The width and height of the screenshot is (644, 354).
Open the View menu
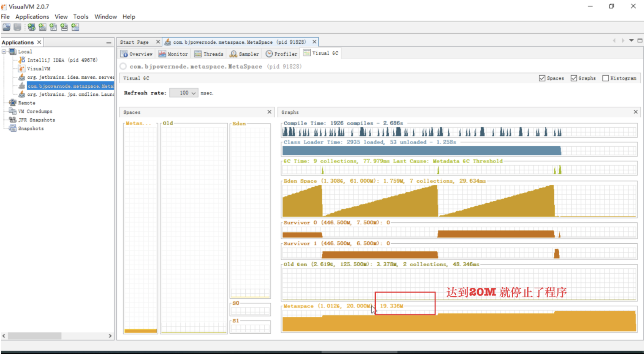pyautogui.click(x=61, y=17)
